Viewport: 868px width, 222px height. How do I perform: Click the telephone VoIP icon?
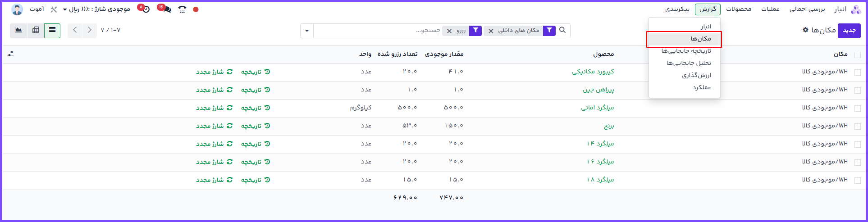(x=182, y=9)
